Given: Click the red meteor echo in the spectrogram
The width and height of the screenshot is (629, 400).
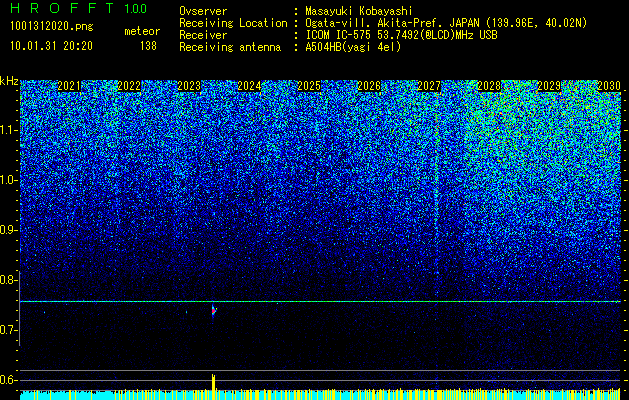Looking at the screenshot, I should pos(214,311).
